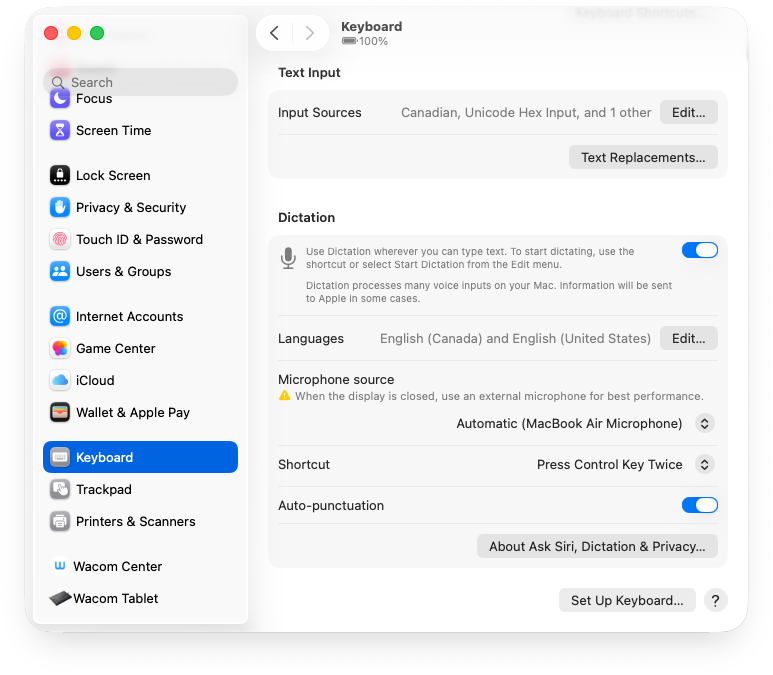This screenshot has height=675, width=773.
Task: Click the Game Center icon
Action: click(x=60, y=348)
